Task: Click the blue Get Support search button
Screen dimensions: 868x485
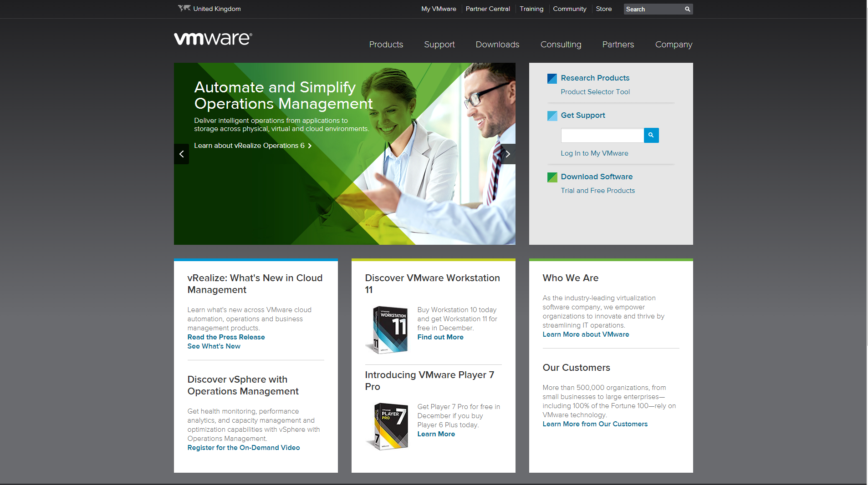Action: pos(651,135)
